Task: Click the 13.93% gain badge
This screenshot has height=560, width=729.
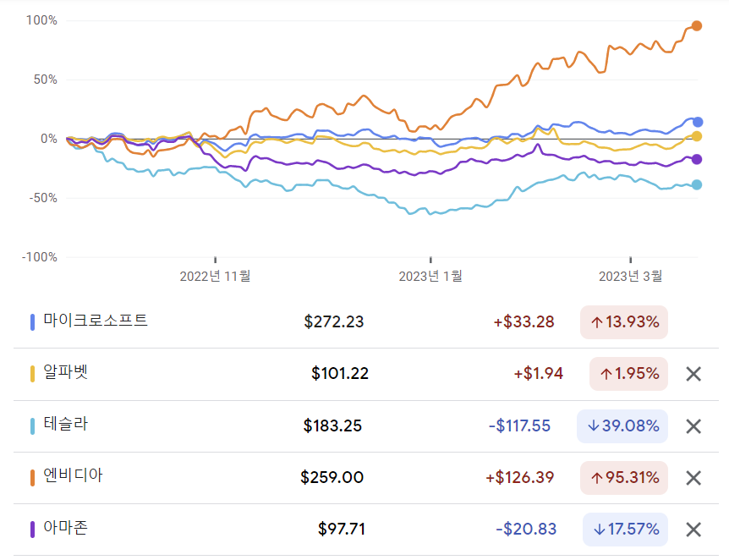Action: (x=624, y=322)
